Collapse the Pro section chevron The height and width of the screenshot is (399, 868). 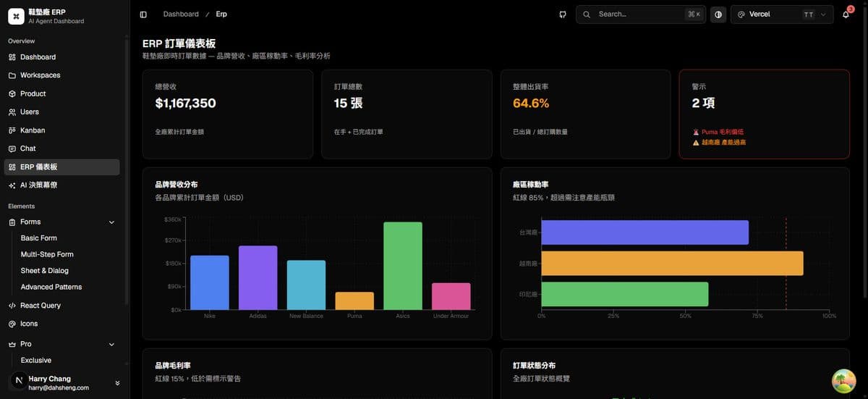pos(111,344)
